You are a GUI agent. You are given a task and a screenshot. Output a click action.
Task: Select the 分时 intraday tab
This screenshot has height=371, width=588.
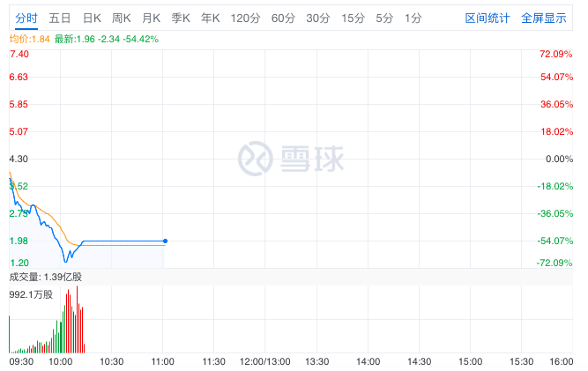(26, 18)
